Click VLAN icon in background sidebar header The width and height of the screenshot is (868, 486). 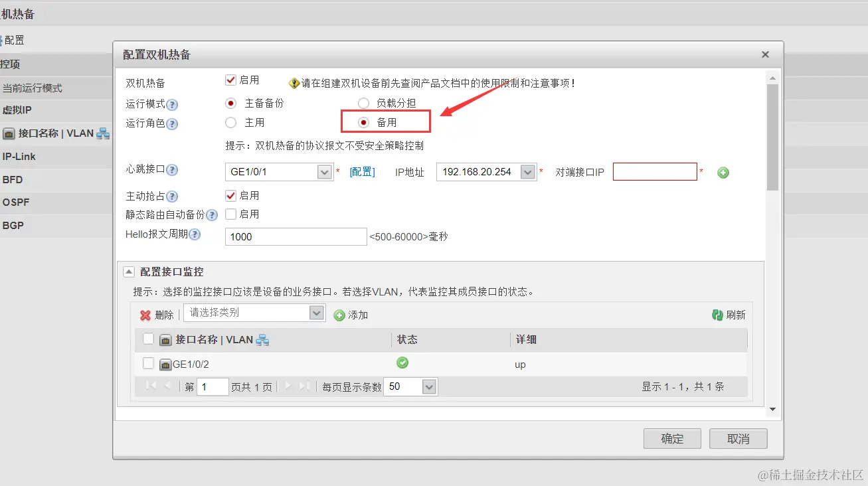(x=103, y=133)
